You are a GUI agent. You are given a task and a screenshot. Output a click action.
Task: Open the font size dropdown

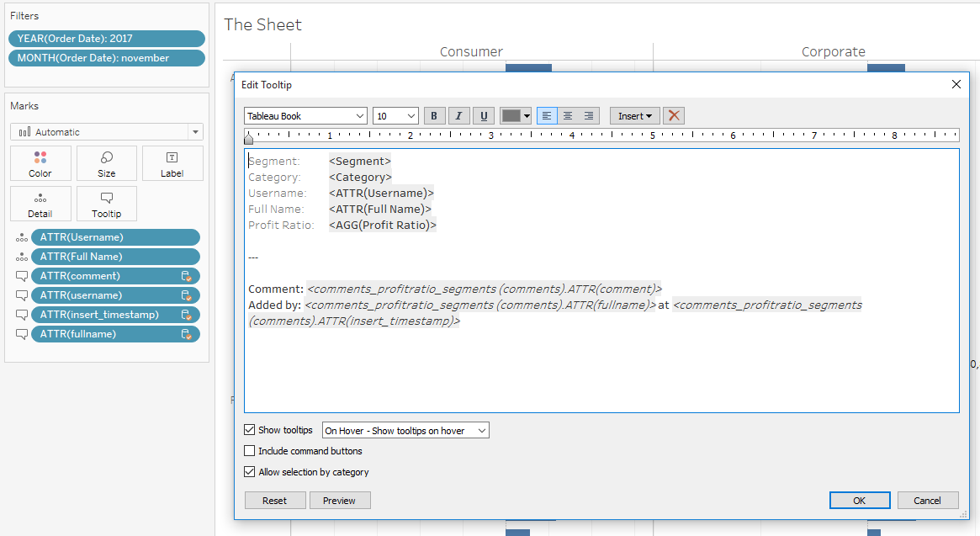[x=395, y=116]
